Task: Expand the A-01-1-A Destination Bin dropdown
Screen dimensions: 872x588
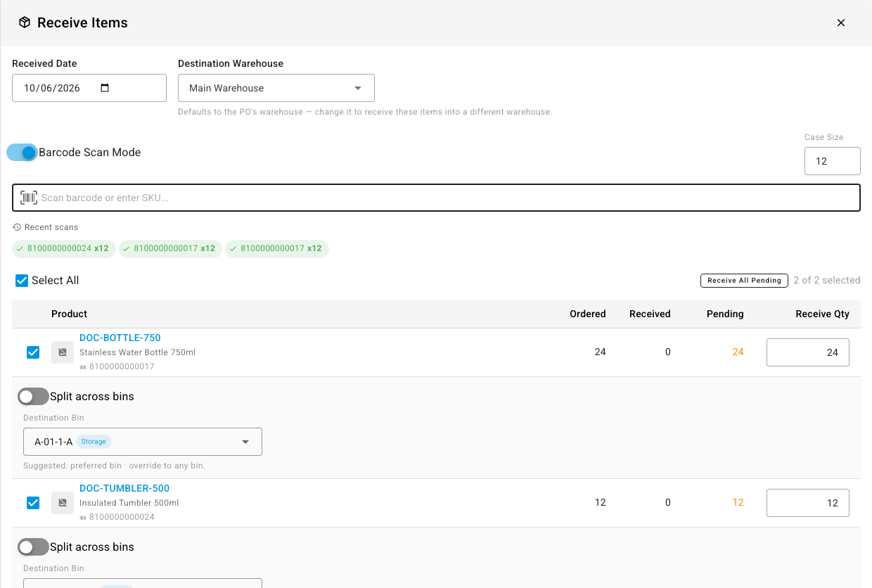Action: [x=143, y=442]
